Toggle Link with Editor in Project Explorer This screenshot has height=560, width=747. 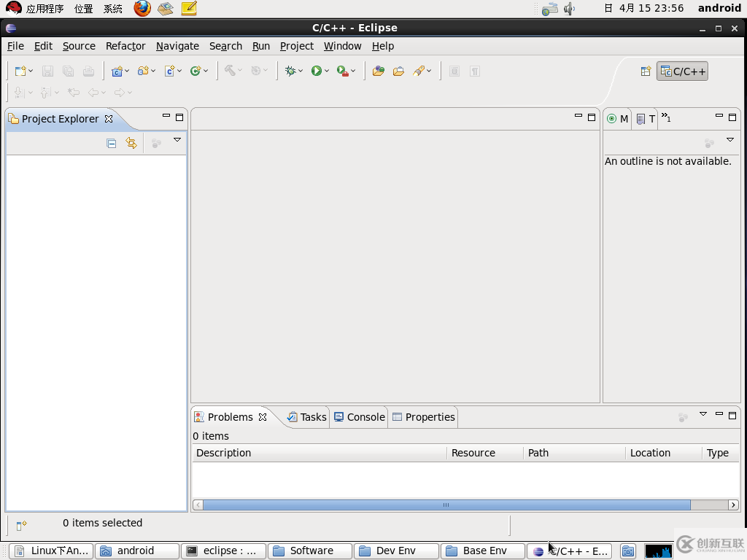131,143
